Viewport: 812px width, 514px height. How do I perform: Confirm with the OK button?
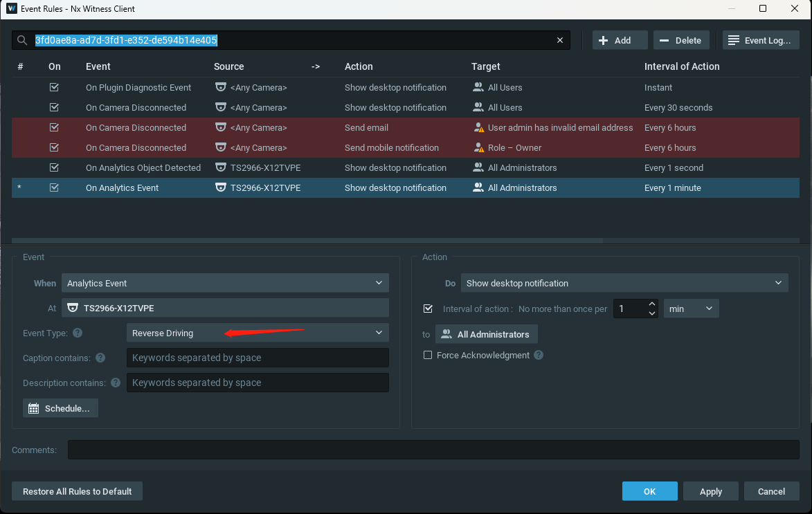[649, 491]
